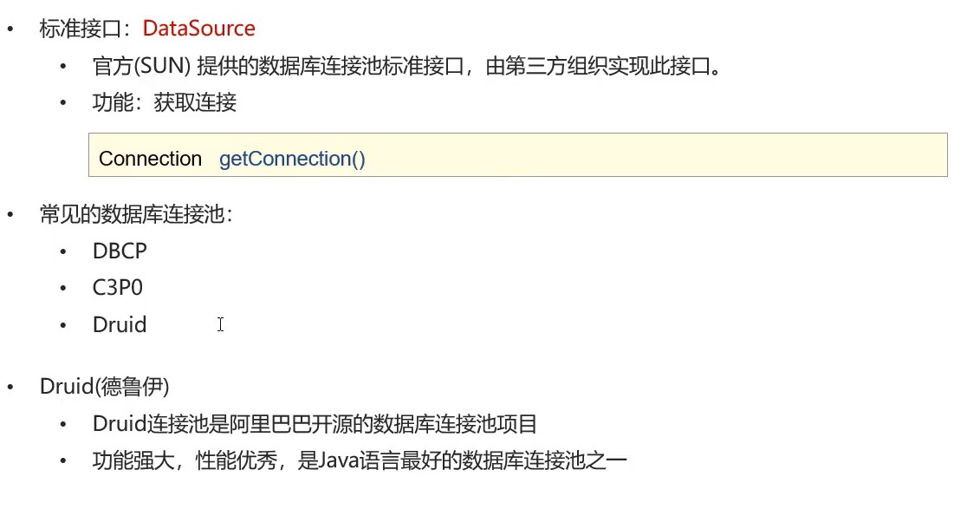Select the C3P0 list item
This screenshot has width=980, height=522.
pos(118,288)
